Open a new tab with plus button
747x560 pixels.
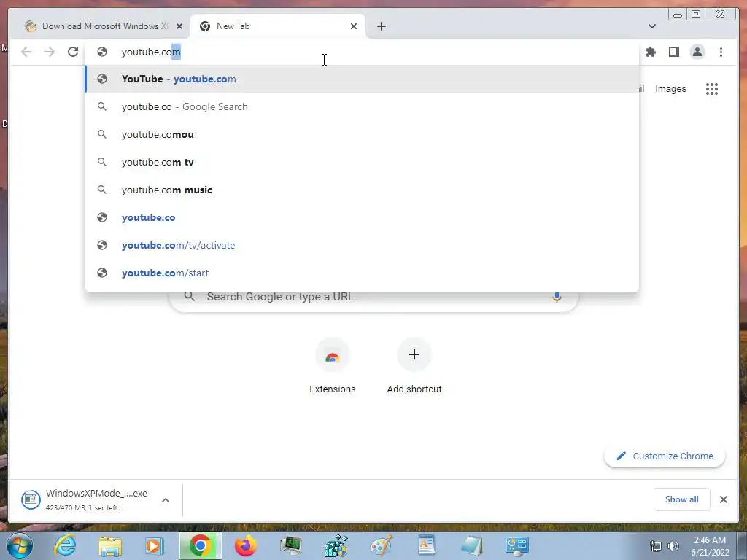[x=381, y=26]
